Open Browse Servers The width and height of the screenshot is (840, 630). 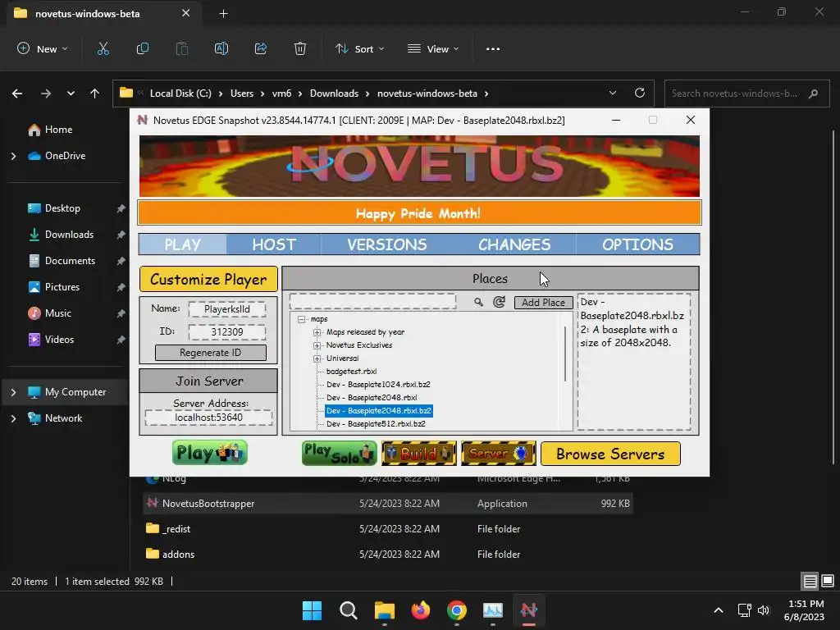click(610, 454)
